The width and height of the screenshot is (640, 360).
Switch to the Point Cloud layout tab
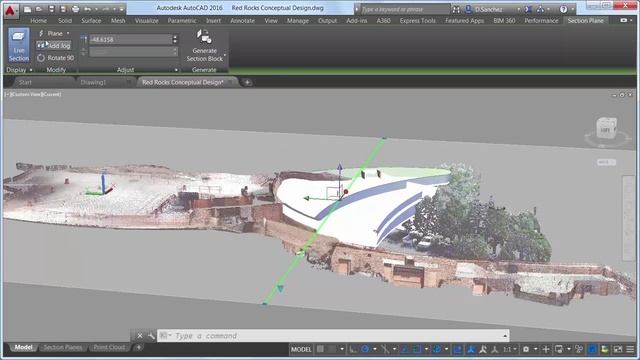(x=109, y=347)
